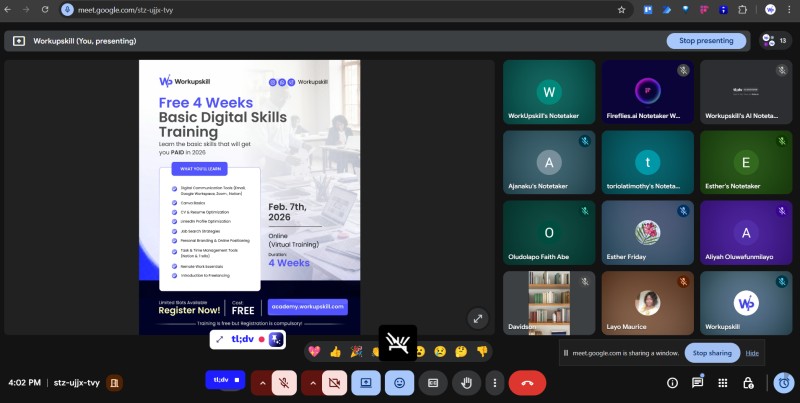Open the blue gem extension

click(x=686, y=10)
